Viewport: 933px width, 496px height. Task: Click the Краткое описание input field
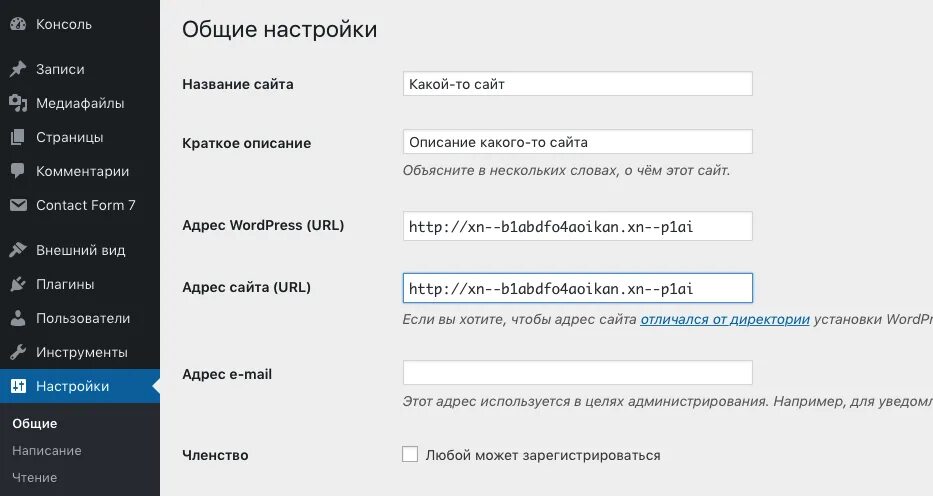click(x=577, y=142)
